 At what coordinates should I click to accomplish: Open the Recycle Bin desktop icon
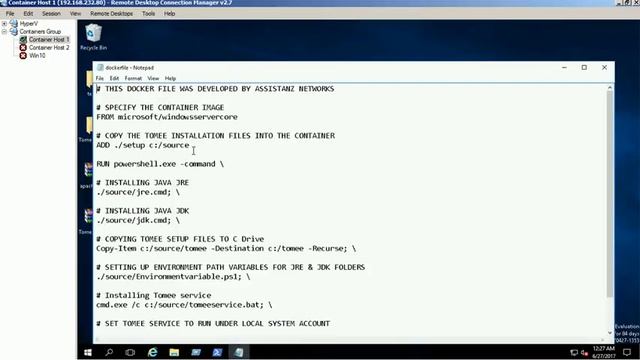93,37
